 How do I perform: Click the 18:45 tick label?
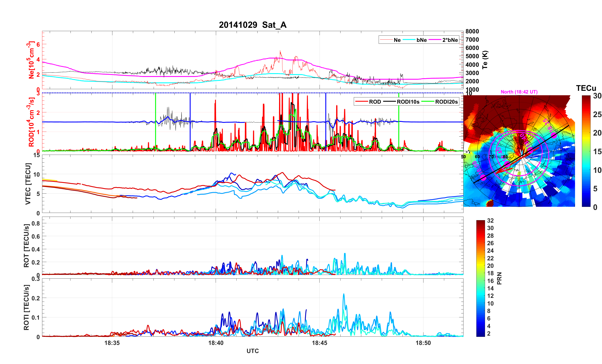[319, 343]
